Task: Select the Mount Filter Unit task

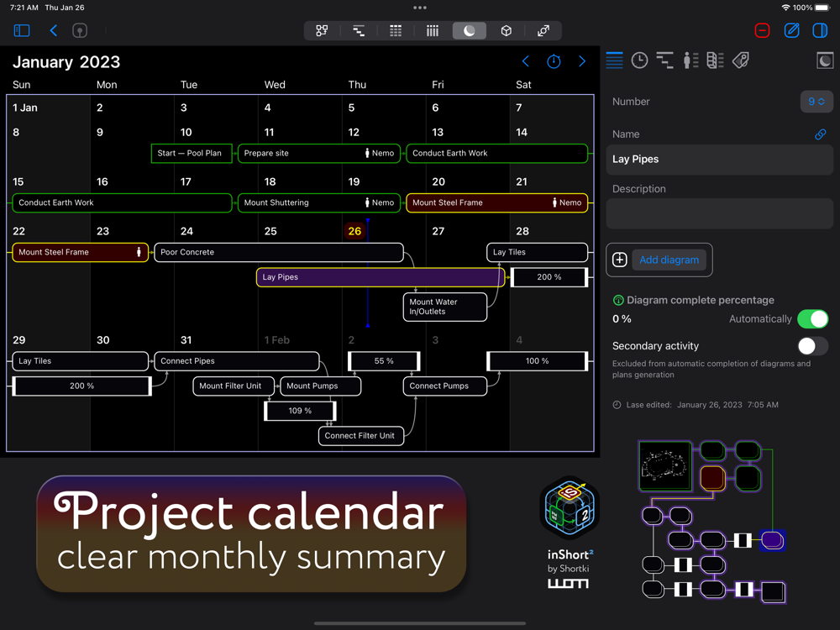Action: pyautogui.click(x=234, y=386)
